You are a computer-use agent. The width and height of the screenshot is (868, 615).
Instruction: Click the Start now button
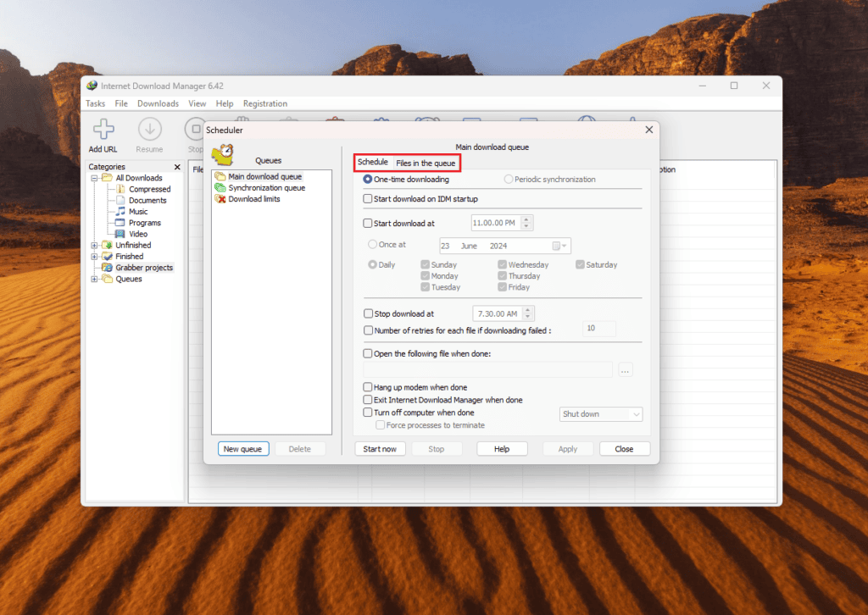tap(380, 448)
